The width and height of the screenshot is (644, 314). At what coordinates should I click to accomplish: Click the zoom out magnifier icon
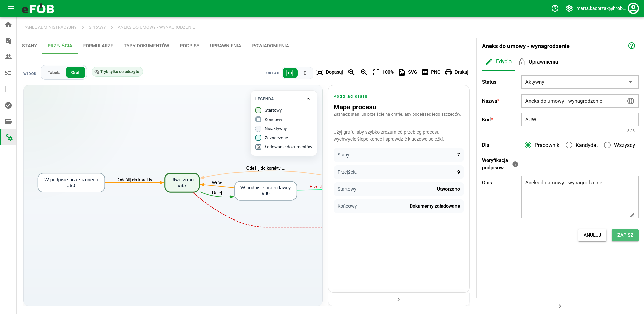[x=364, y=72]
